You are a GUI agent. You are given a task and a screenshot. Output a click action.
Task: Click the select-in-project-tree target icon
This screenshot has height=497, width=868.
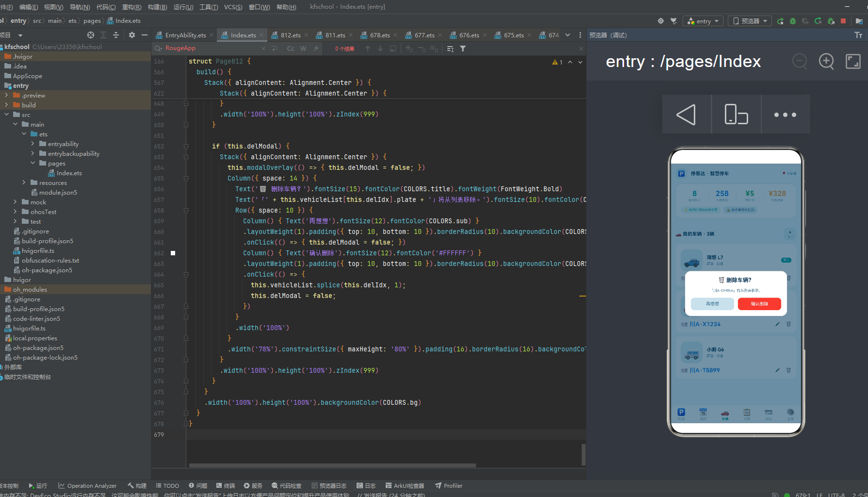point(91,35)
